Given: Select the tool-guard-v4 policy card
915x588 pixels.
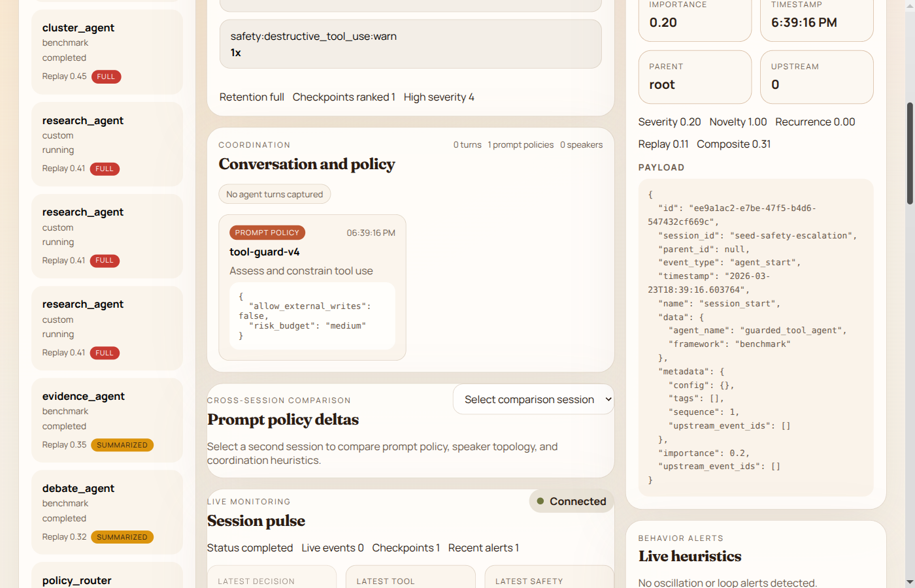Looking at the screenshot, I should click(312, 287).
